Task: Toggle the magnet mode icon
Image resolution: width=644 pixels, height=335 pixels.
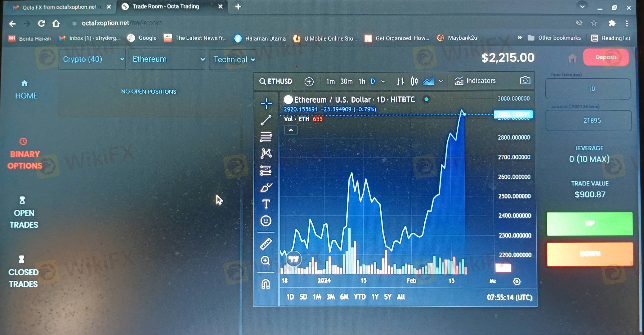Action: click(266, 284)
